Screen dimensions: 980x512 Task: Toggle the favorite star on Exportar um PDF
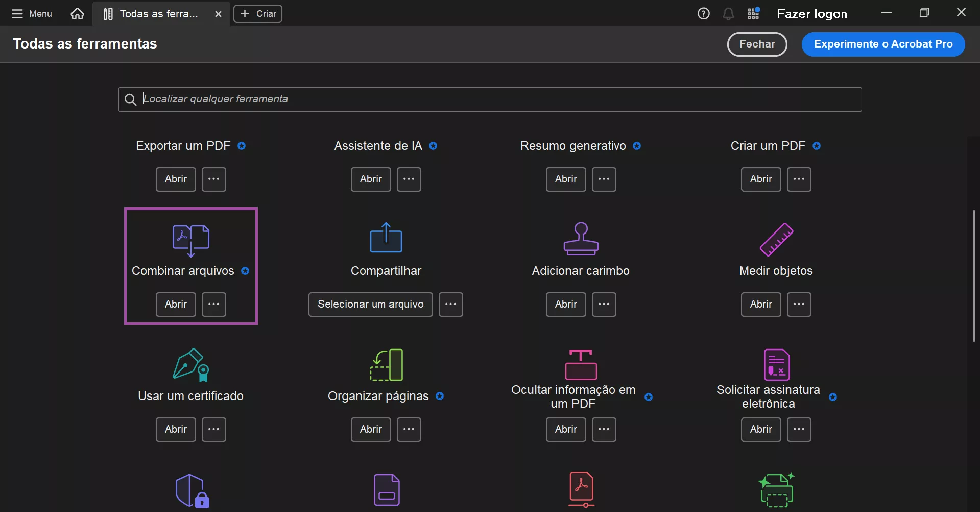(242, 146)
